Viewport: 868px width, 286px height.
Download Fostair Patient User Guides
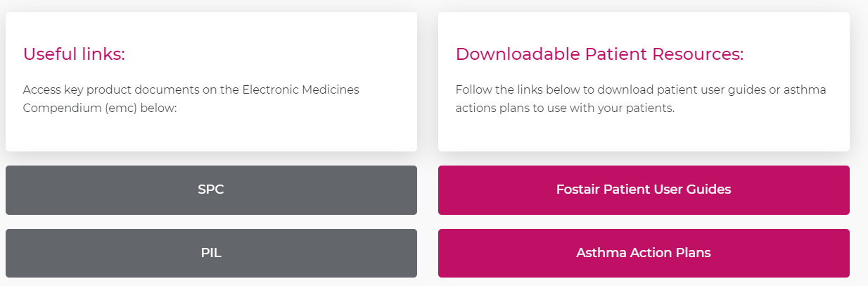644,190
